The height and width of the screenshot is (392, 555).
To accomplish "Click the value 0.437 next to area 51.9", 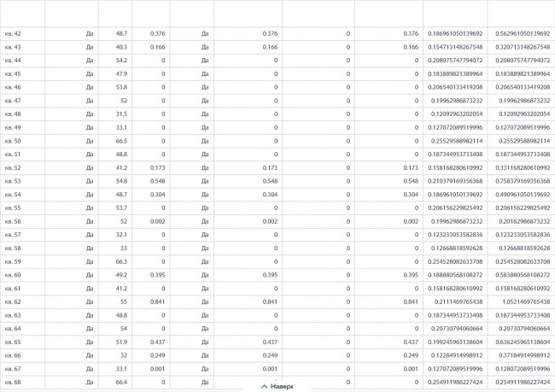I will [157, 342].
